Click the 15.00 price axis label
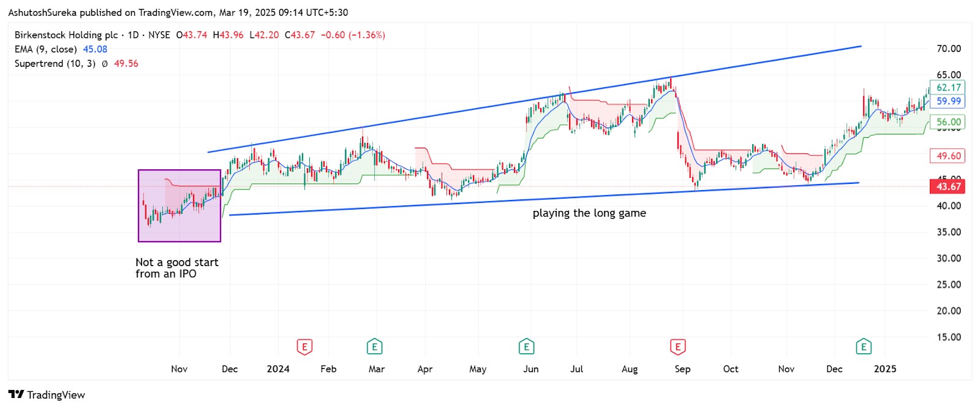Viewport: 980px width, 409px height. point(949,337)
